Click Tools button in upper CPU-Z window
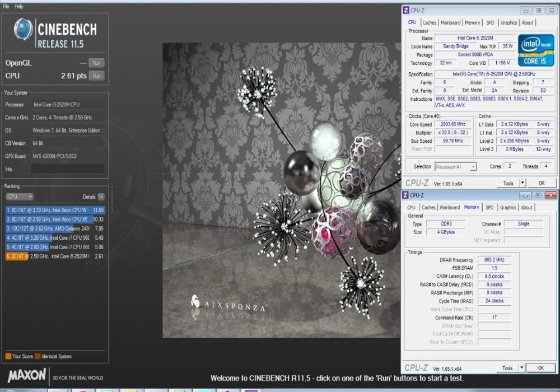Image resolution: width=560 pixels, height=392 pixels. [x=508, y=184]
